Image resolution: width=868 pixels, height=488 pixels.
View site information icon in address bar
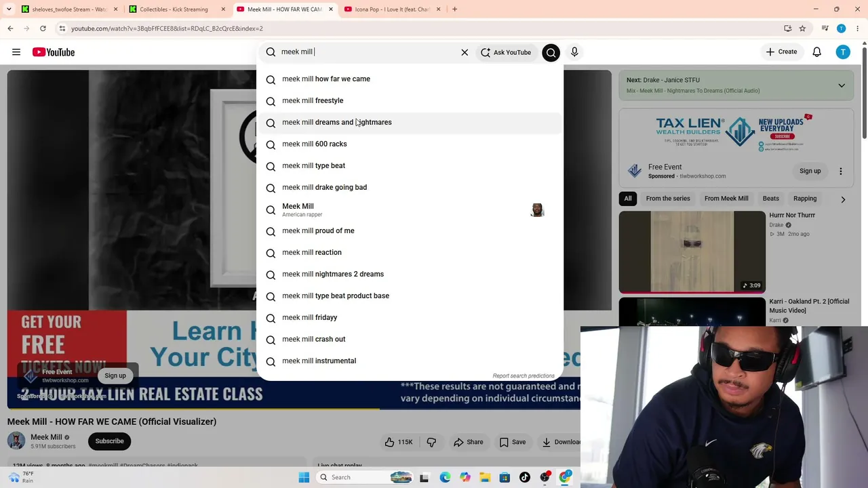point(62,28)
